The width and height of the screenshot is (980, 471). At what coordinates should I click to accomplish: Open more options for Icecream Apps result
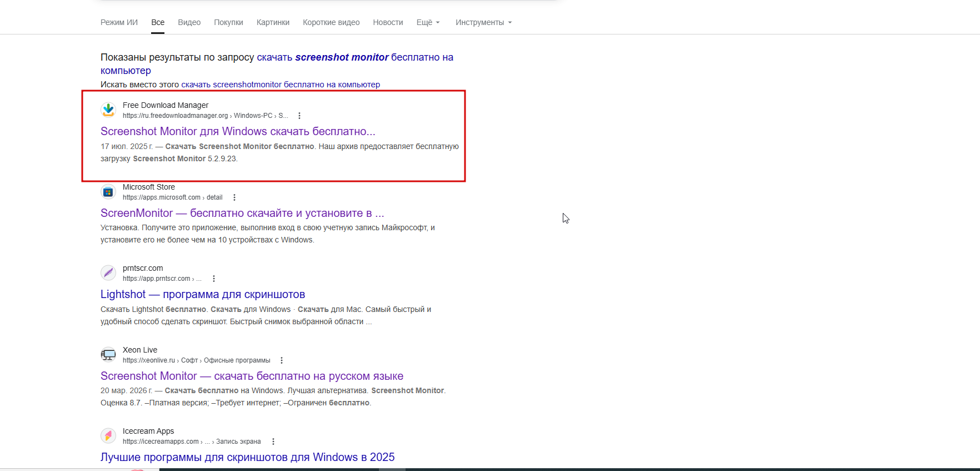pos(273,442)
